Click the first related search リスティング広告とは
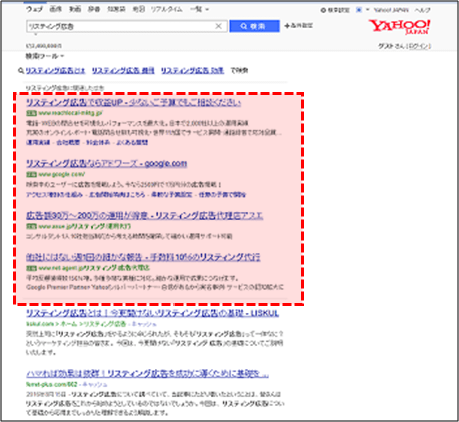Screen dimensions: 459x422 [55, 71]
